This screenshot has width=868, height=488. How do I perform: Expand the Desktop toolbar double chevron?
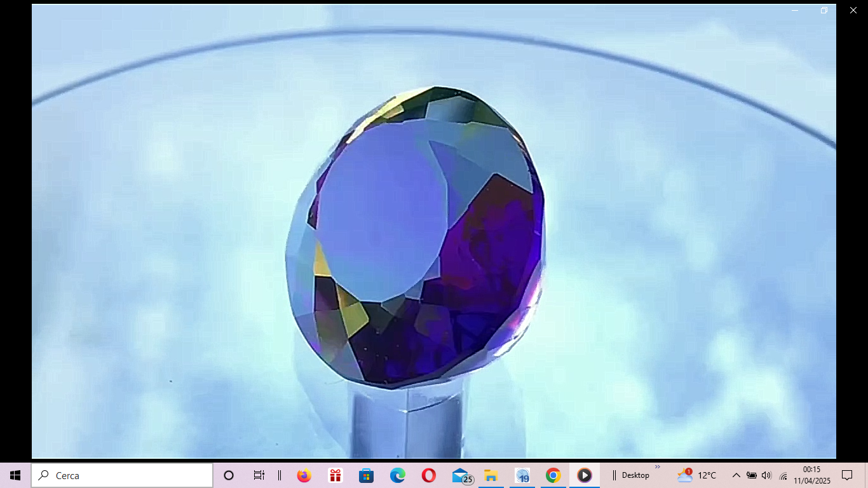coord(658,467)
